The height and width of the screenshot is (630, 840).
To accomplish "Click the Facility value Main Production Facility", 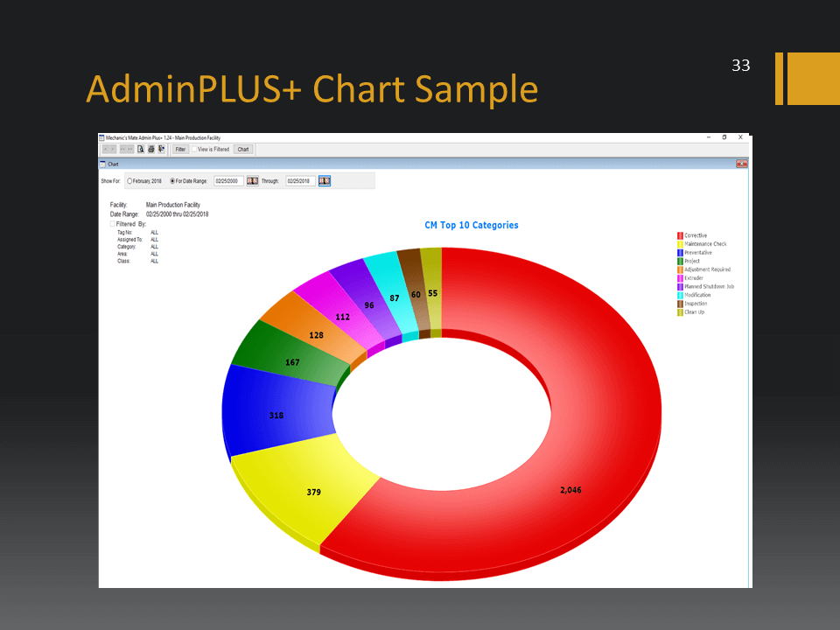I will pos(173,205).
